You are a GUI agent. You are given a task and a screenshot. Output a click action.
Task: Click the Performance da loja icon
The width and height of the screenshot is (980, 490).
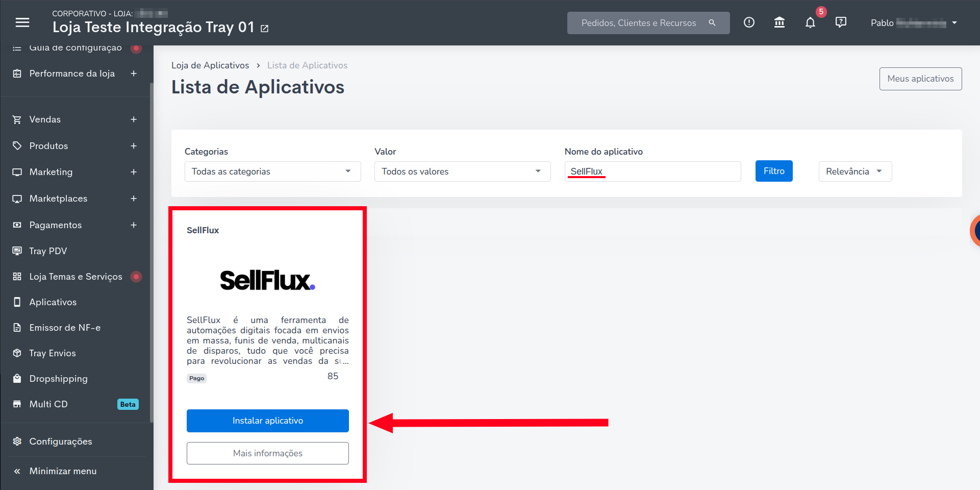(x=17, y=73)
